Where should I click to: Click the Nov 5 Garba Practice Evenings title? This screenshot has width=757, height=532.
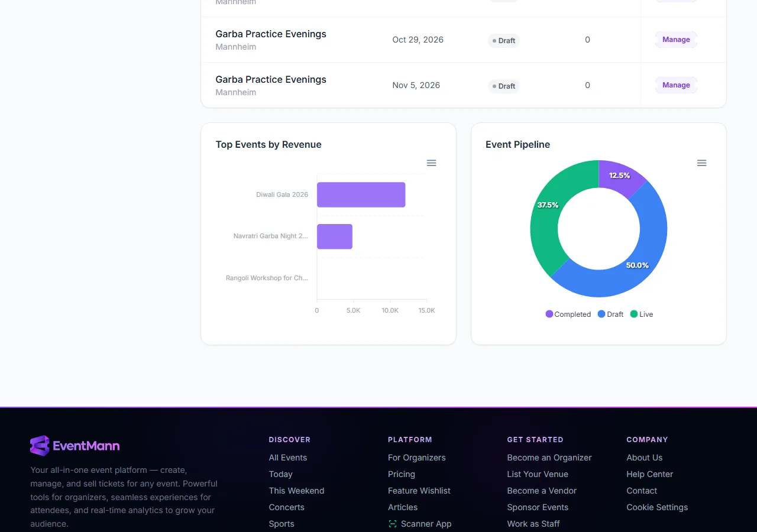(x=271, y=79)
